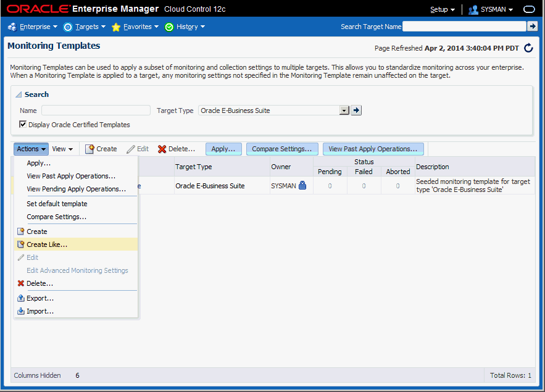Click the toolbar Edit pencil icon

click(x=131, y=149)
